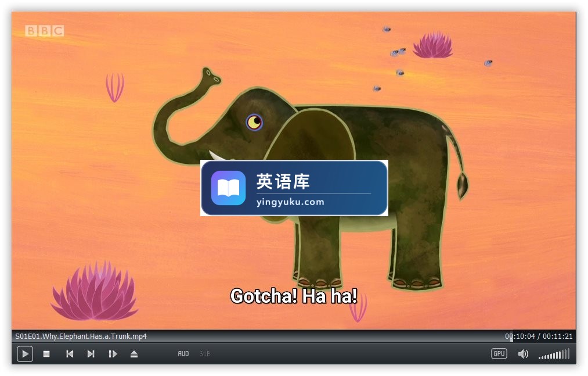This screenshot has height=376, width=588.
Task: Step forward one frame
Action: pyautogui.click(x=113, y=354)
